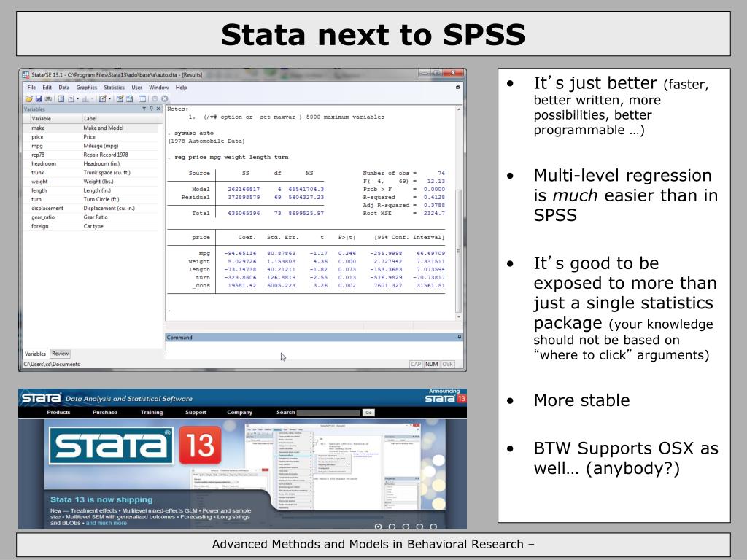Click the red Break toolbar icon
Screen dimensions: 747x560
[165, 98]
